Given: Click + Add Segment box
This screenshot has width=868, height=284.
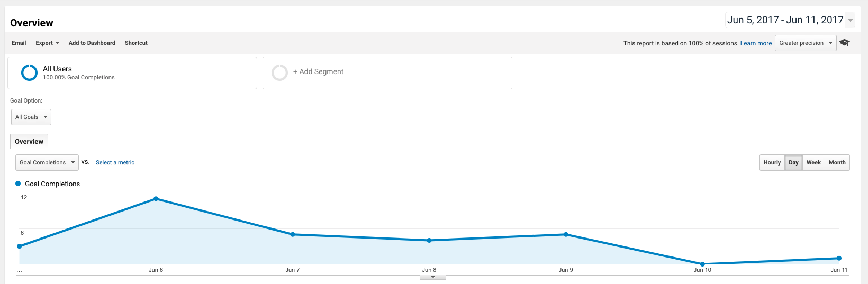Looking at the screenshot, I should (x=387, y=73).
